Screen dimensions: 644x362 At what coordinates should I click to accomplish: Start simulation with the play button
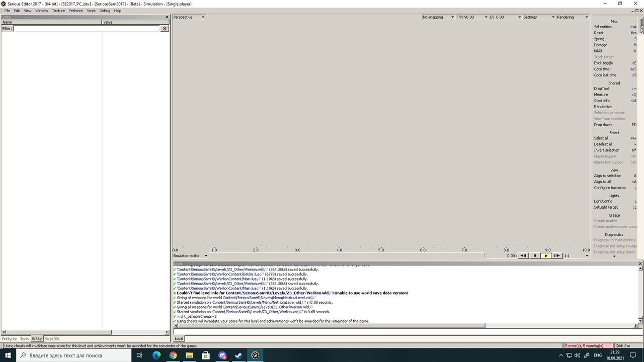tap(546, 255)
